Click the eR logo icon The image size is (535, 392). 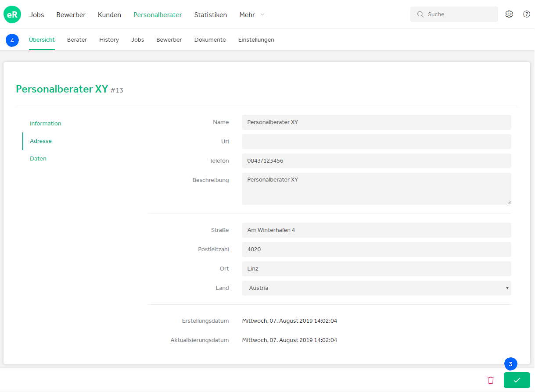point(12,14)
